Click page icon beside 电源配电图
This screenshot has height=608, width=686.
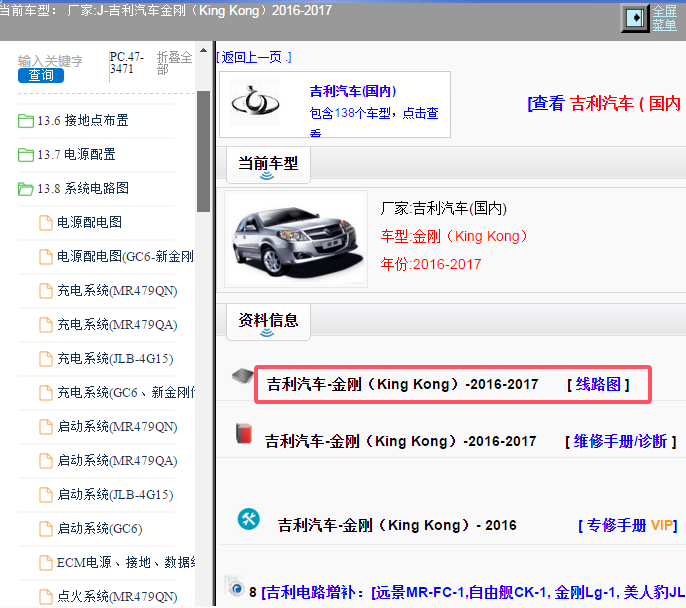click(x=46, y=223)
